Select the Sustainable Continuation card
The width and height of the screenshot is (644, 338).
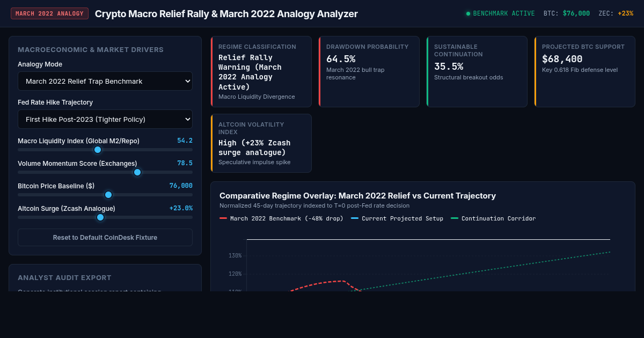click(477, 71)
